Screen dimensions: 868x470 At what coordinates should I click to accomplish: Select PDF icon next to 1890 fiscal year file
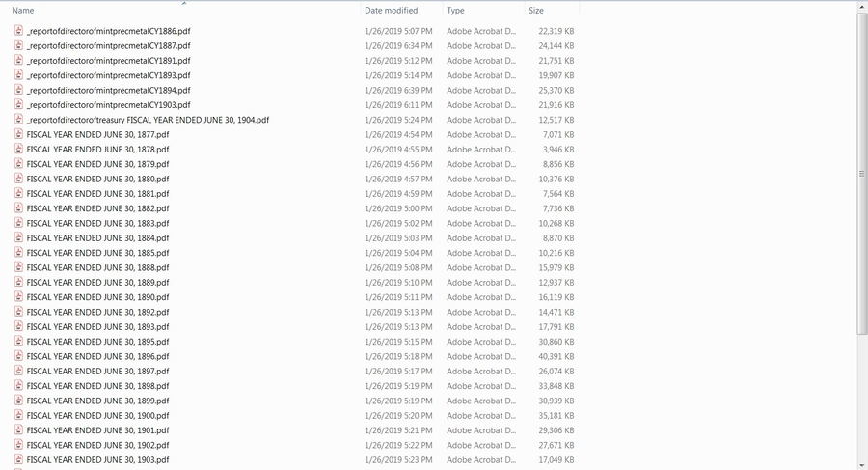18,297
